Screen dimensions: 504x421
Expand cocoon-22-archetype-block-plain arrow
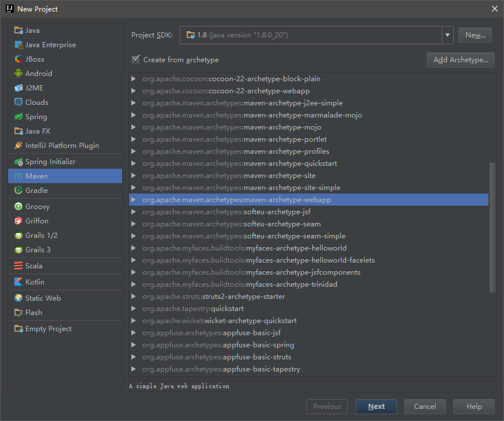pyautogui.click(x=134, y=79)
